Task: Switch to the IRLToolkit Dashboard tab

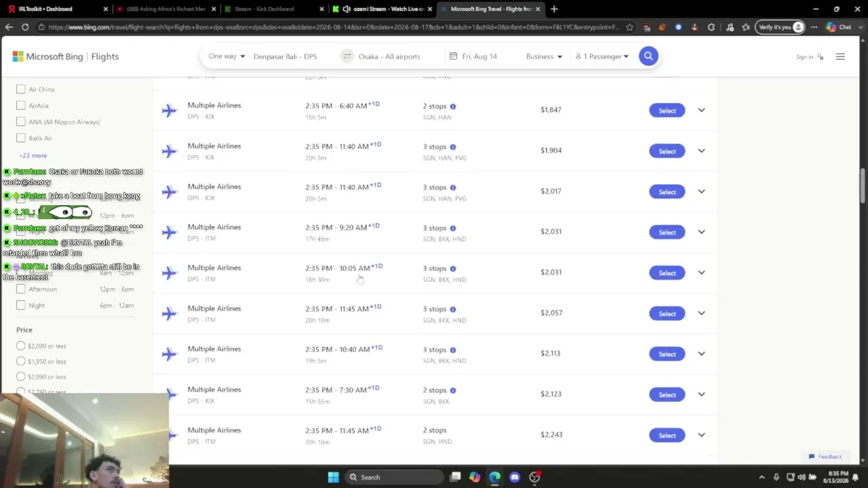Action: point(56,9)
